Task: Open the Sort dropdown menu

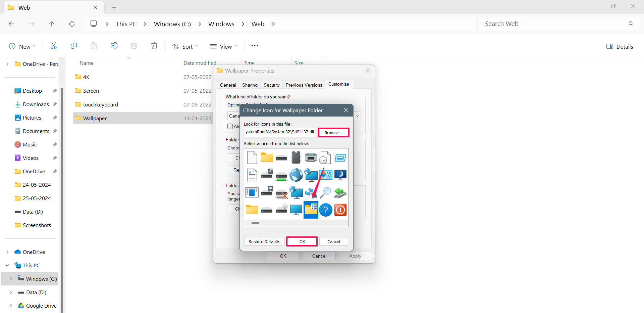Action: (x=185, y=46)
